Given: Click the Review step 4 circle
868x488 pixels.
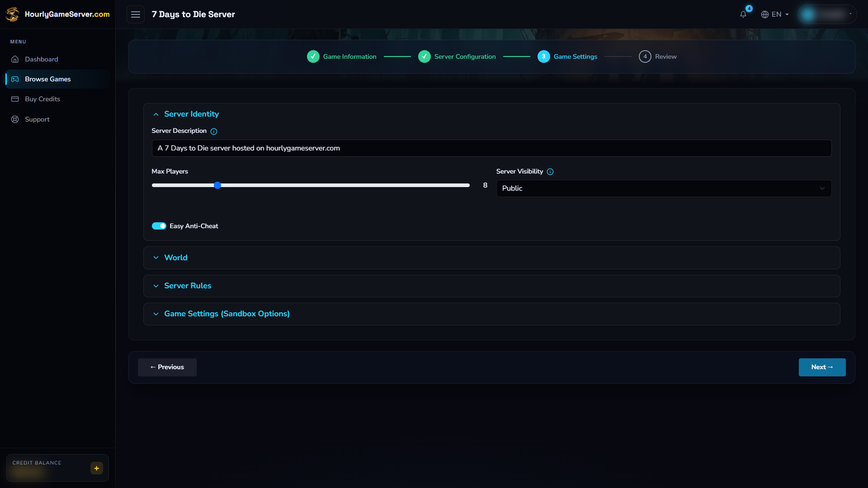Looking at the screenshot, I should pyautogui.click(x=645, y=56).
